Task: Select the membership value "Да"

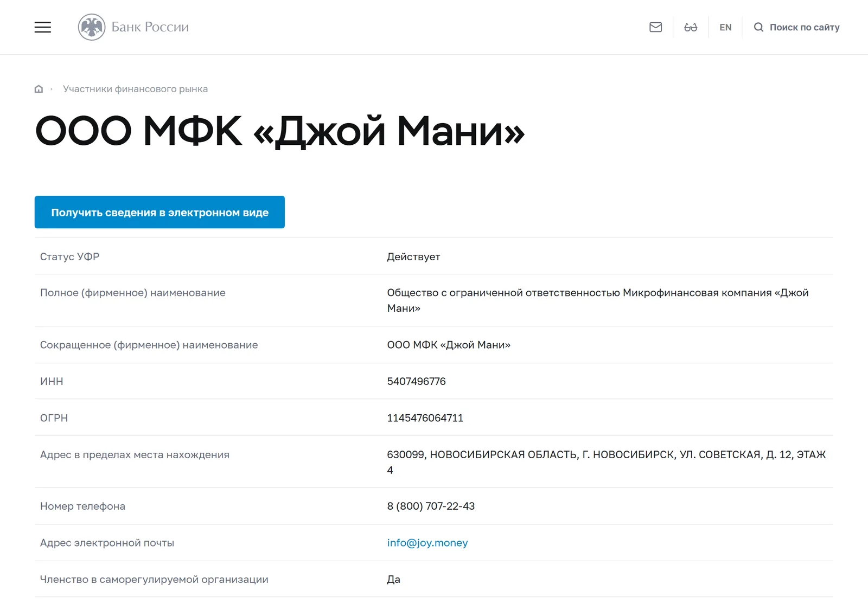Action: pos(393,579)
